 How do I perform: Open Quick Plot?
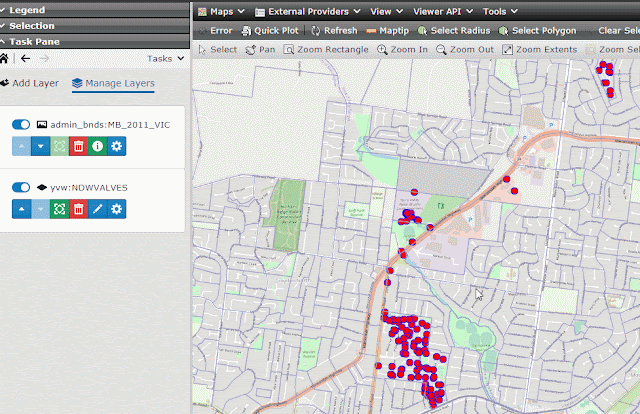(270, 31)
